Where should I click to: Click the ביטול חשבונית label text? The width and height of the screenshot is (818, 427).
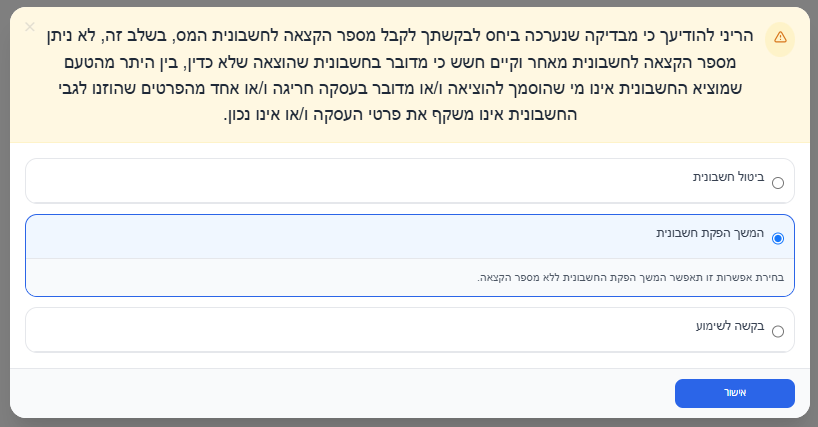(728, 177)
